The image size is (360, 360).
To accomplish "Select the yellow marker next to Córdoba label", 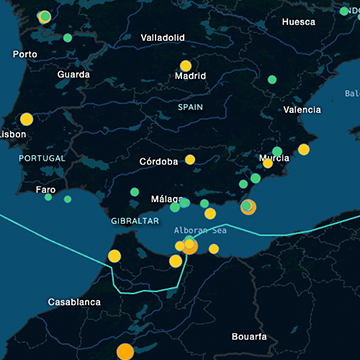I will point(190,160).
